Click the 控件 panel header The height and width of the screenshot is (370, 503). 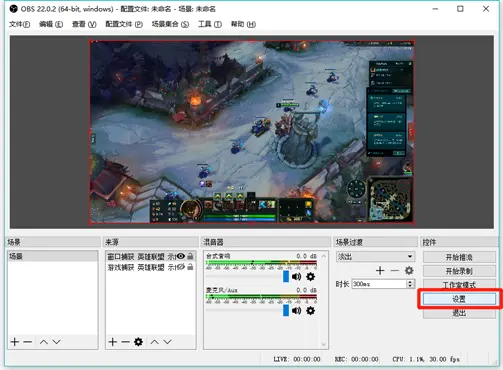click(459, 242)
